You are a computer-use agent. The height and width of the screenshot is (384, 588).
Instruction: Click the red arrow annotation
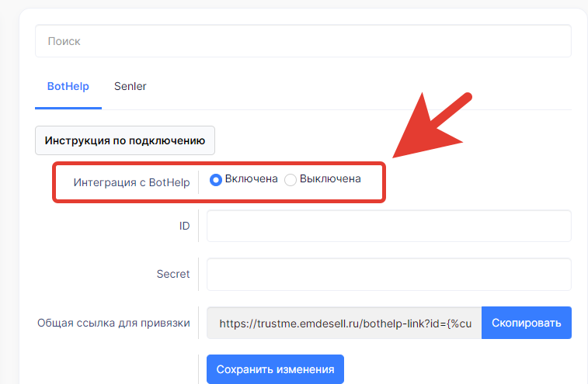[431, 127]
